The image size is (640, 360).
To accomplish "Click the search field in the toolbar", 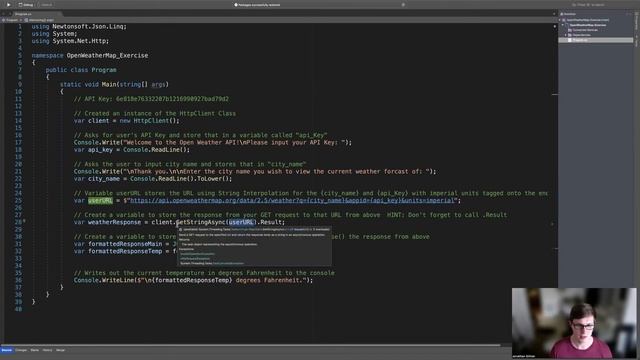I will (x=588, y=5).
